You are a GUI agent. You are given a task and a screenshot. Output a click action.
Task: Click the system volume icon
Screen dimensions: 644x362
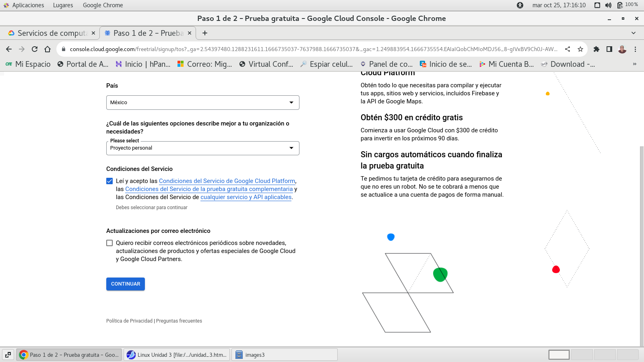click(x=608, y=5)
